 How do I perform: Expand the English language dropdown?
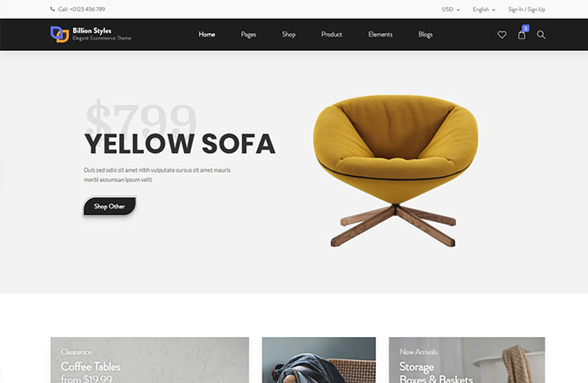click(x=484, y=9)
